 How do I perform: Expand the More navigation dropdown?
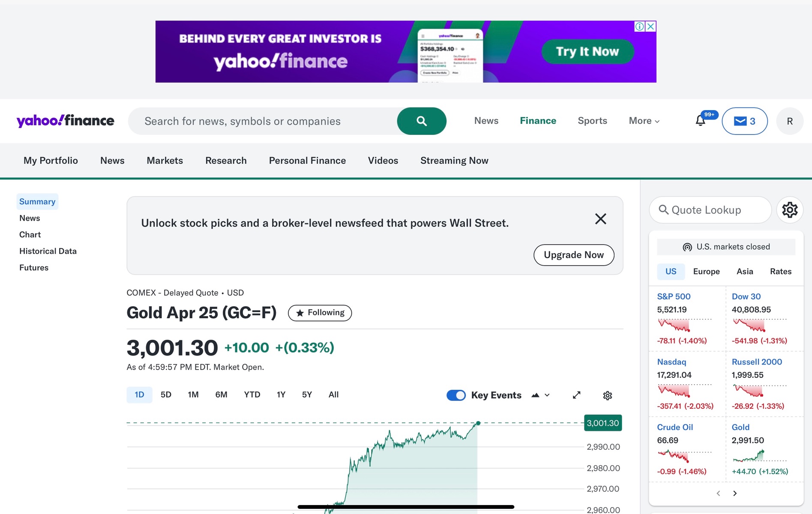644,121
